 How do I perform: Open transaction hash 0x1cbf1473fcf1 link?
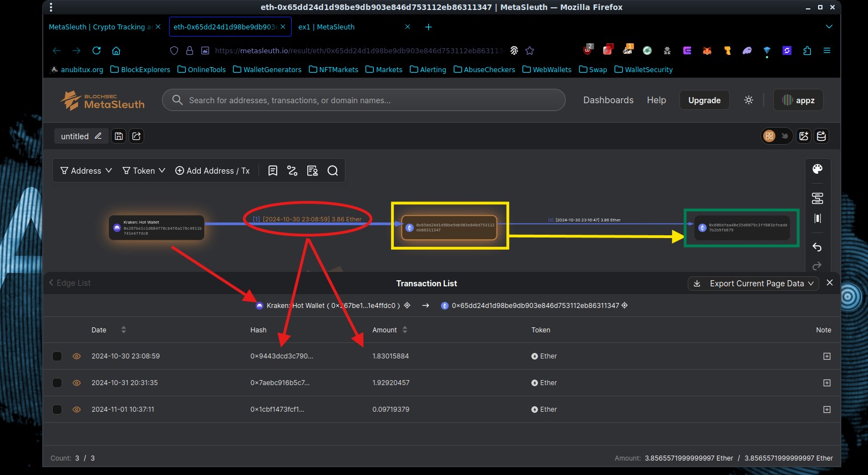277,410
